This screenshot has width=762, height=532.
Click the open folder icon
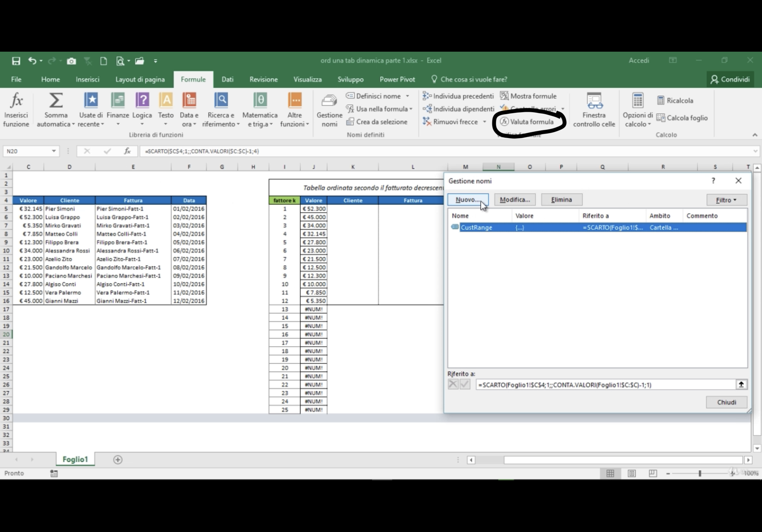click(139, 61)
